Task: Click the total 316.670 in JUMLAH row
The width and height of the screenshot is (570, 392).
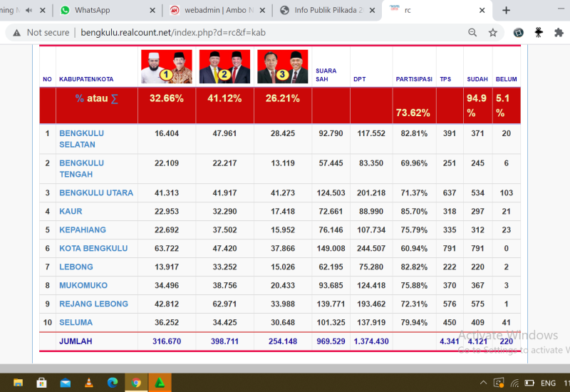Action: 167,341
